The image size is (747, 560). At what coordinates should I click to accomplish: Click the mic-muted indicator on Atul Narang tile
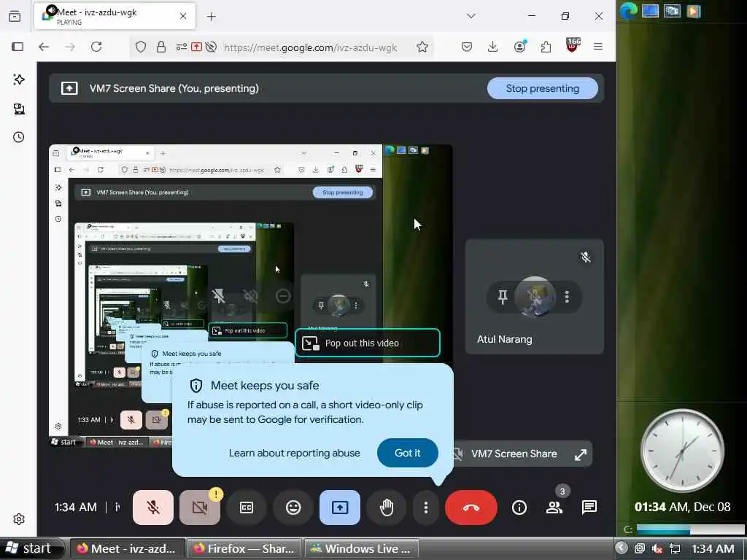coord(586,257)
